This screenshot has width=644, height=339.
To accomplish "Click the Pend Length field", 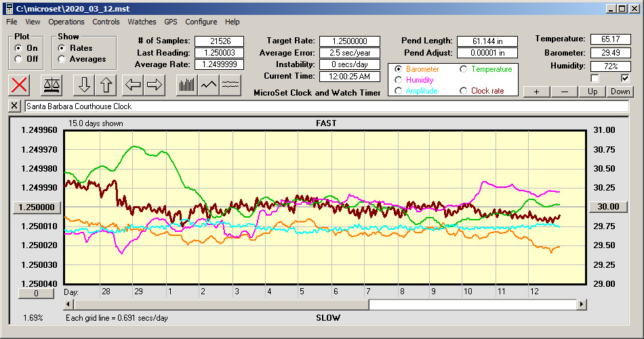I will (x=487, y=41).
